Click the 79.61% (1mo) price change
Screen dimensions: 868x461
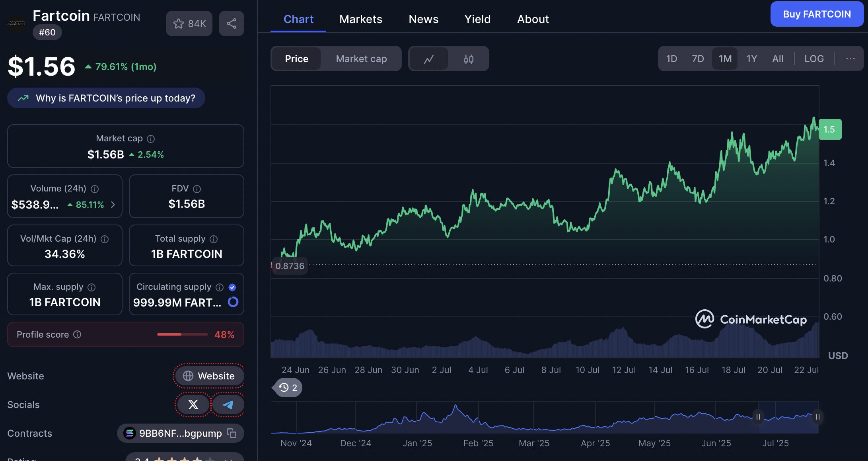(x=121, y=66)
